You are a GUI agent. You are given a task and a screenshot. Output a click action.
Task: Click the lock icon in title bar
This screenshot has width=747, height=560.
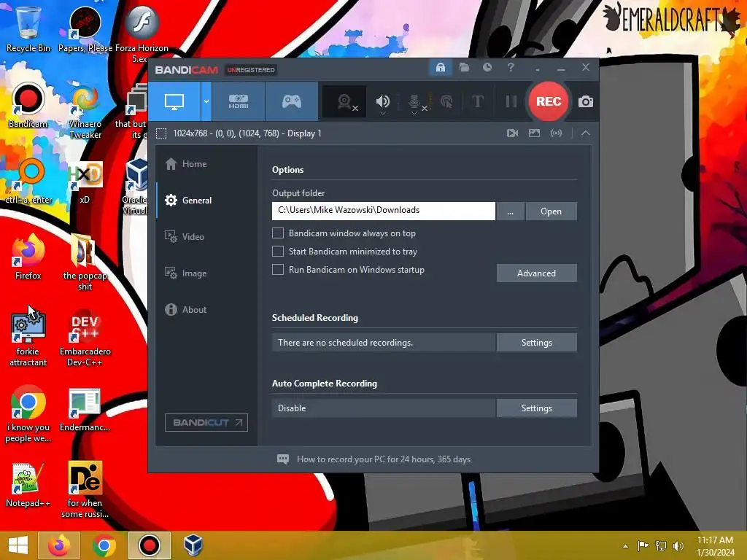(440, 68)
